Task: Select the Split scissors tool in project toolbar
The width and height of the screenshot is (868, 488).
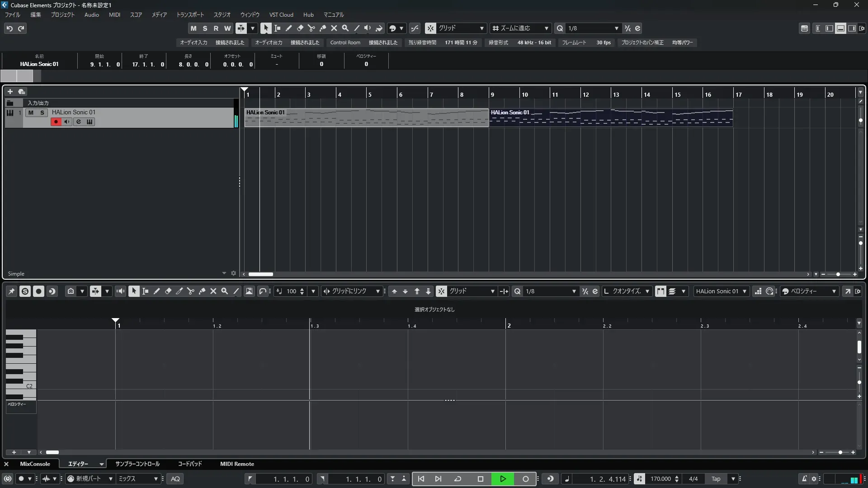Action: (x=311, y=28)
